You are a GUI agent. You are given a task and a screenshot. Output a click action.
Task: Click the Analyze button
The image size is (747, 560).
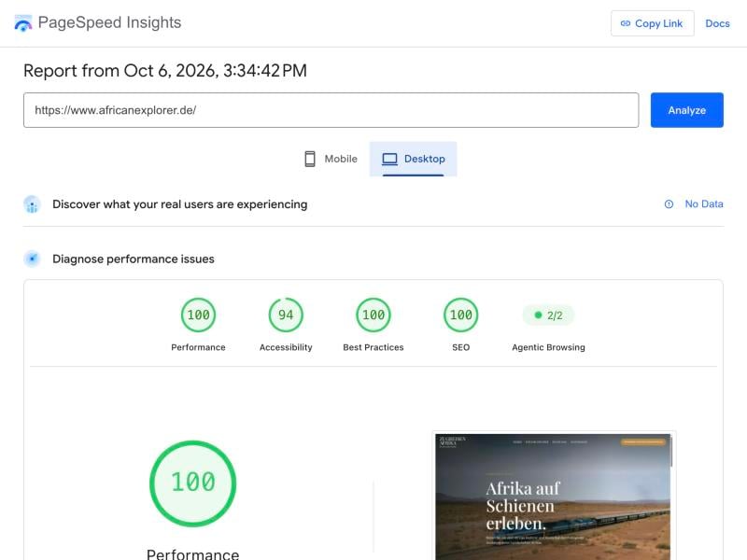point(687,110)
